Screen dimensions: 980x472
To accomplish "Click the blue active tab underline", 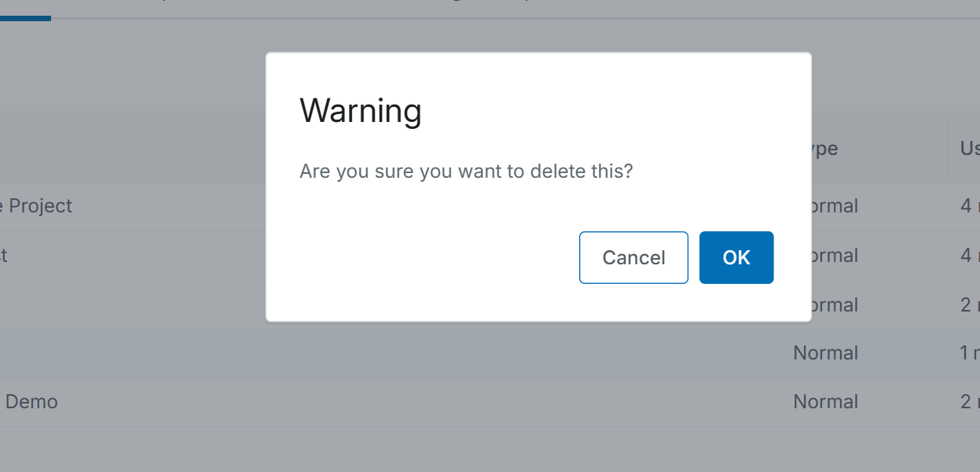I will tap(25, 18).
